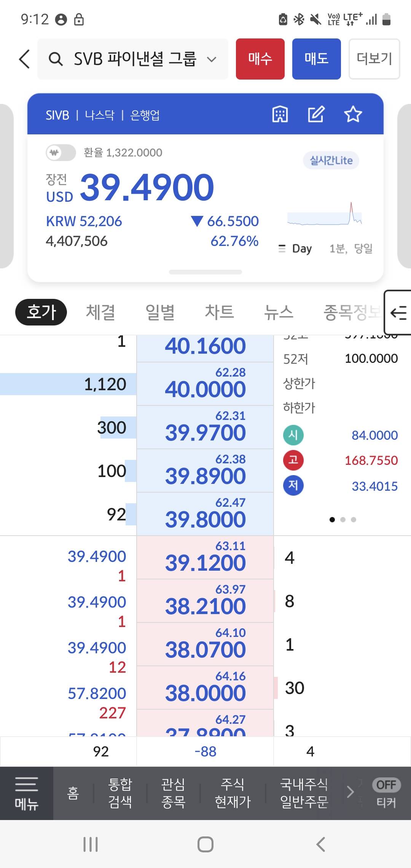
Task: Tap the memo edit pencil icon
Action: 316,114
